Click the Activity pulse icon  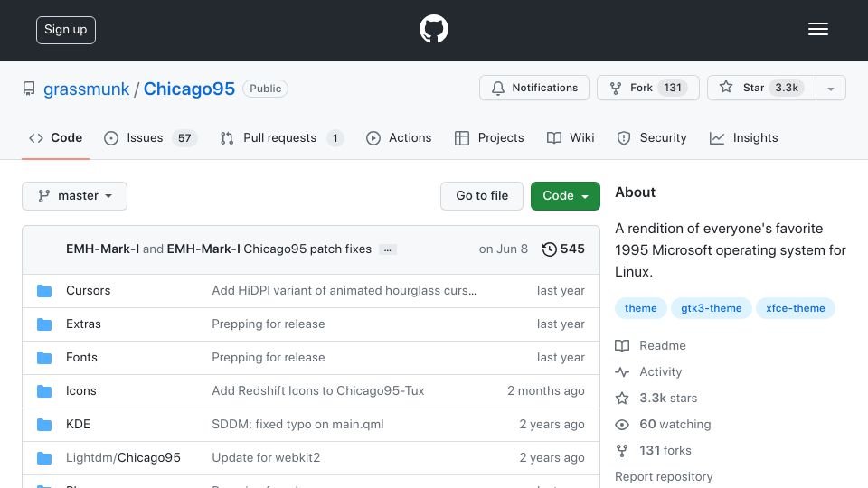pos(622,372)
